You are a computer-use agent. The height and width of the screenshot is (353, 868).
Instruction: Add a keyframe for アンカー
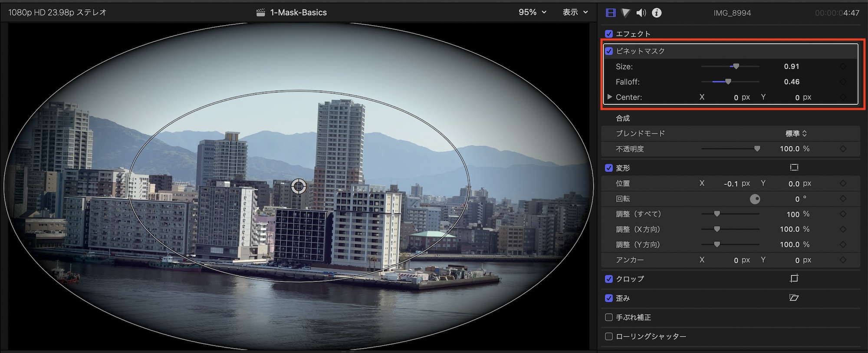(x=843, y=260)
